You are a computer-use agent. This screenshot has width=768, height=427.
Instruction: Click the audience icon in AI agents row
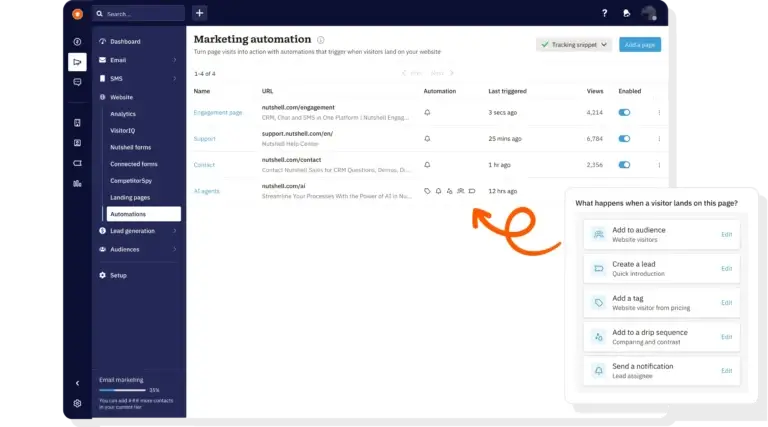coord(460,191)
